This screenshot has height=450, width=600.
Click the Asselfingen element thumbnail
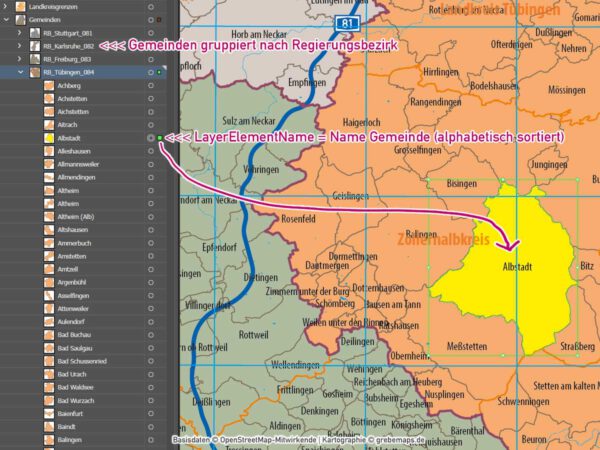coord(49,295)
